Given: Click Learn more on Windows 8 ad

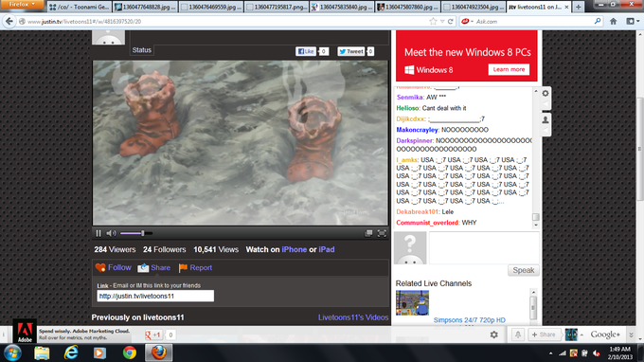Looking at the screenshot, I should pos(509,69).
